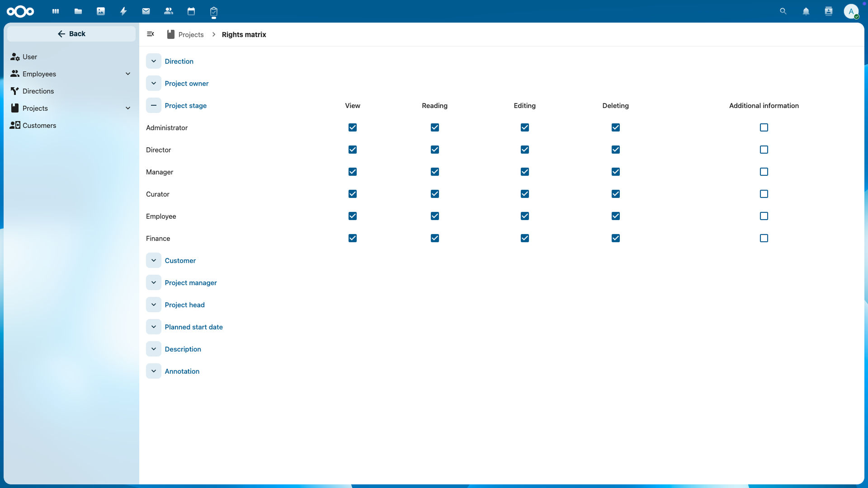
Task: Click the Projects breadcrumb link
Action: point(191,35)
